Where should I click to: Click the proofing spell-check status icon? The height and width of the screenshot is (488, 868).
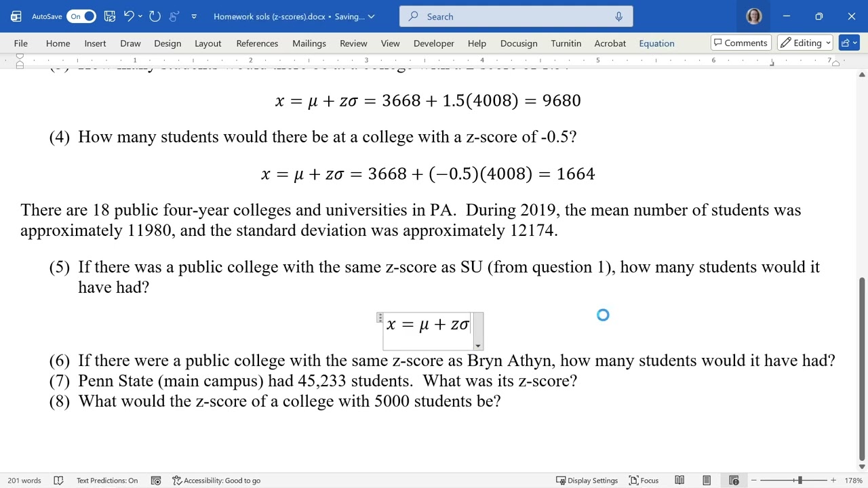pos(58,481)
